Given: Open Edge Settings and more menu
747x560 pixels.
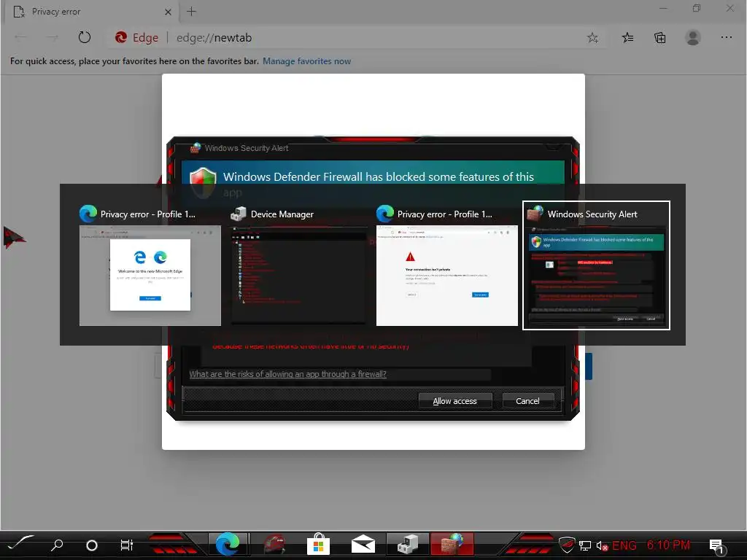Looking at the screenshot, I should point(727,38).
